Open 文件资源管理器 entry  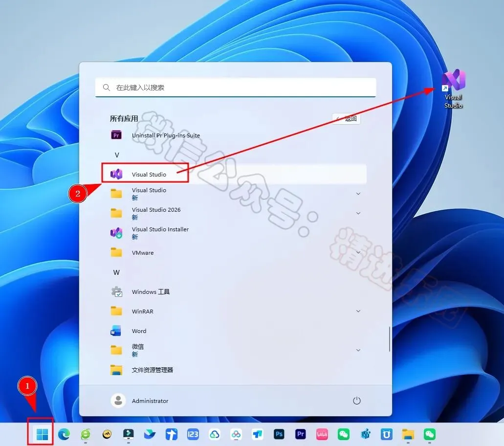(235, 370)
